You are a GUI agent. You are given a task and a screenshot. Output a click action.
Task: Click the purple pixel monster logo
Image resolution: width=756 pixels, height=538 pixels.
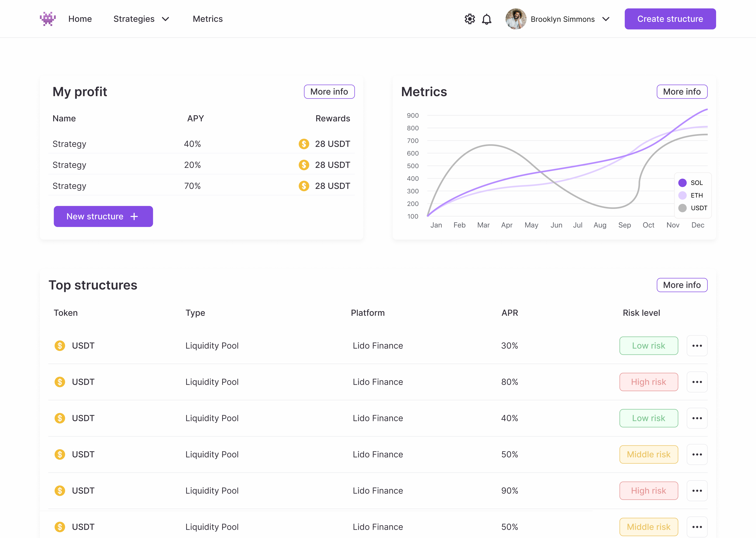coord(48,19)
